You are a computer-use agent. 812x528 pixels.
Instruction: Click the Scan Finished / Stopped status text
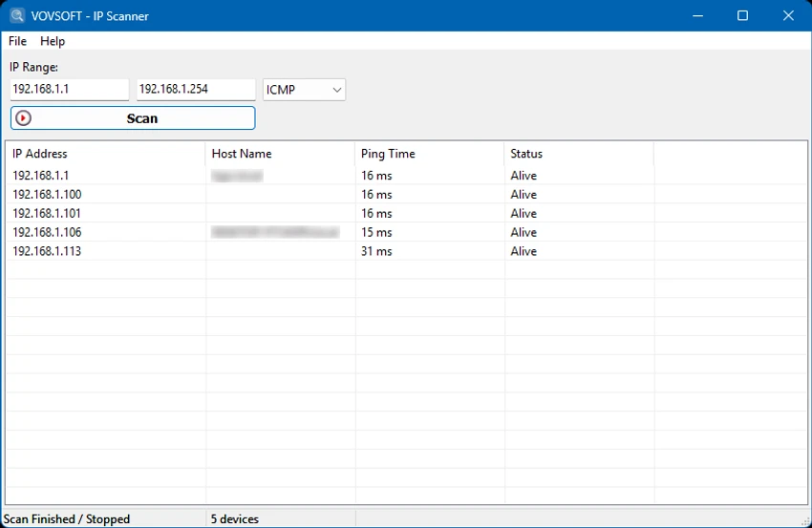pos(67,519)
